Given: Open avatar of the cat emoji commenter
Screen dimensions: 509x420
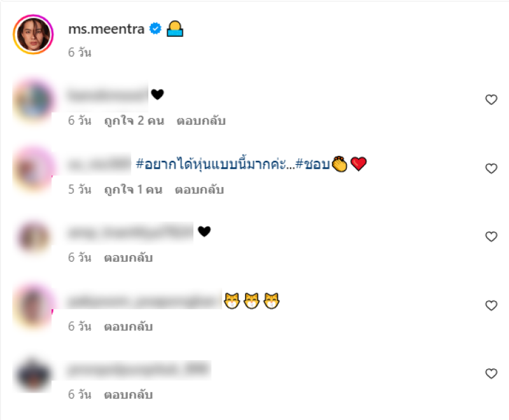Looking at the screenshot, I should 33,307.
